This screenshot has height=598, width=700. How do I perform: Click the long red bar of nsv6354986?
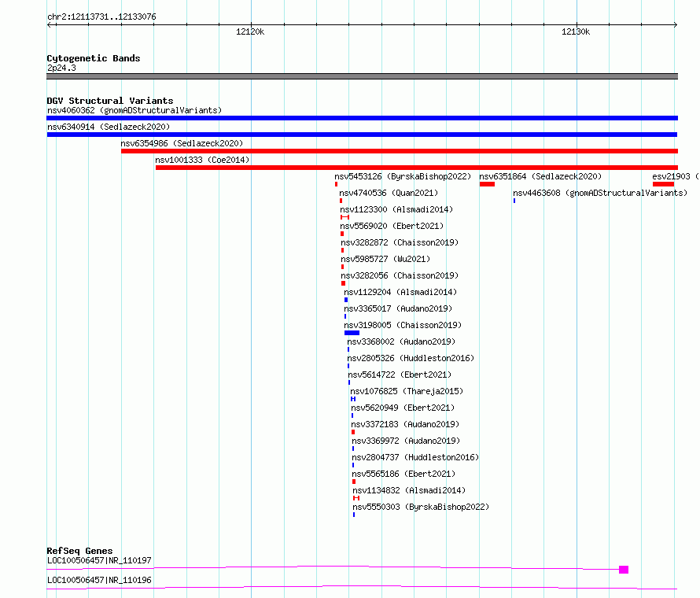(x=400, y=151)
